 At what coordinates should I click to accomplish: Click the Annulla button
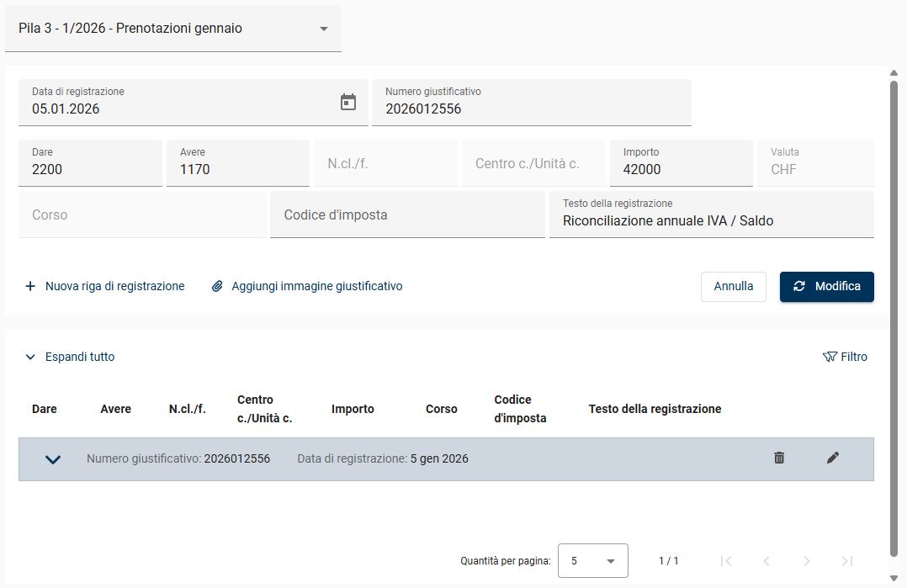(x=733, y=286)
